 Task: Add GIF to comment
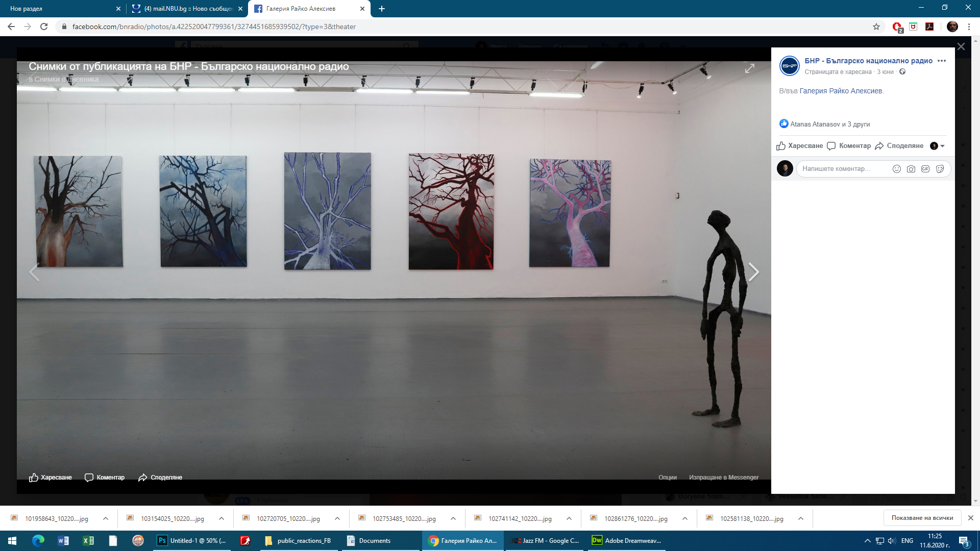point(925,169)
